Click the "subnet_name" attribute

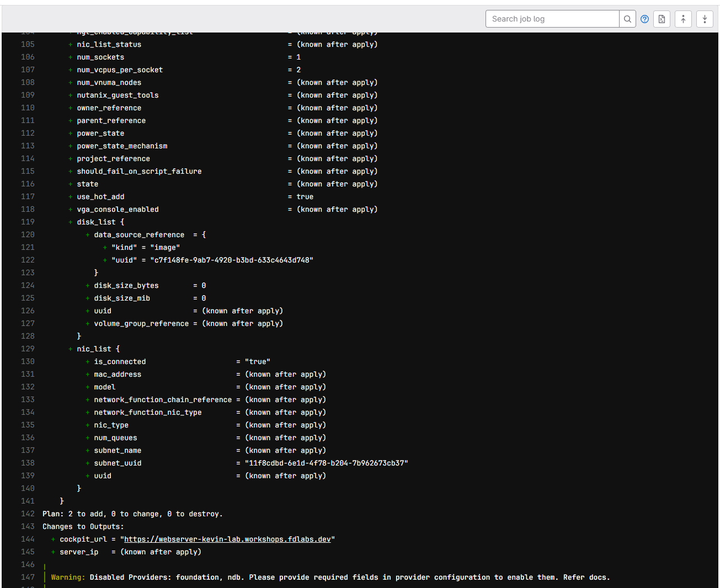click(118, 451)
